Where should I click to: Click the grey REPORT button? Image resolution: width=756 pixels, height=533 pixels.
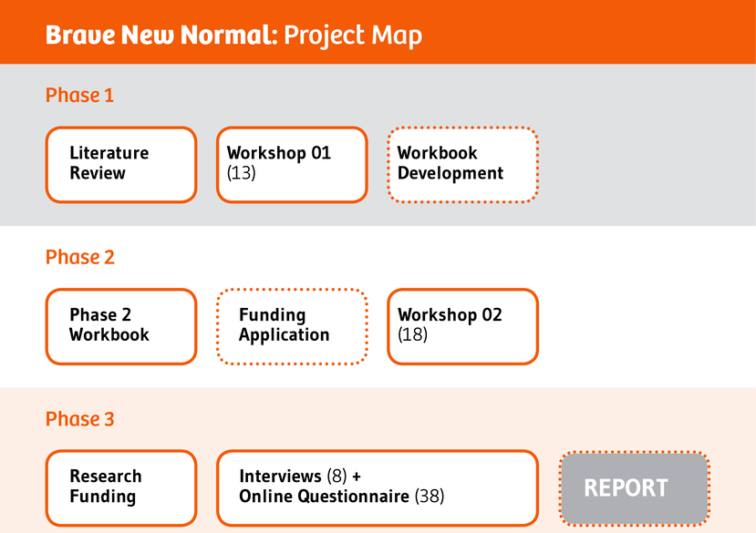click(633, 487)
